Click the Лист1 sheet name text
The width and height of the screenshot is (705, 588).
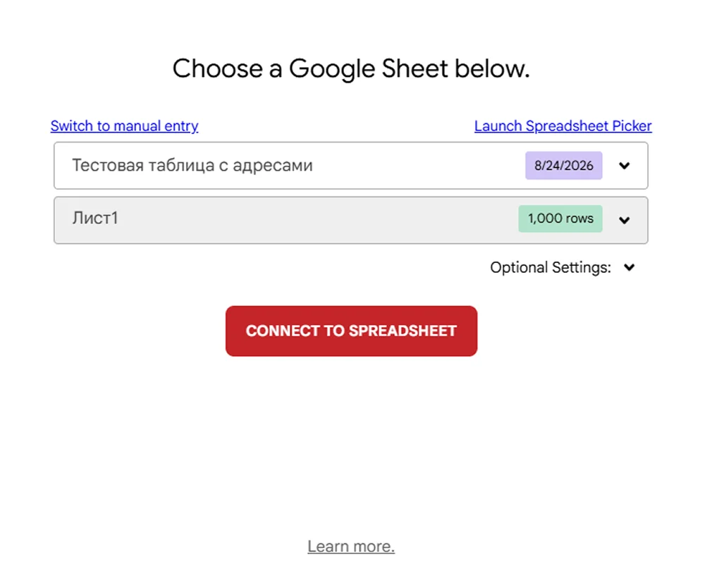pos(95,218)
